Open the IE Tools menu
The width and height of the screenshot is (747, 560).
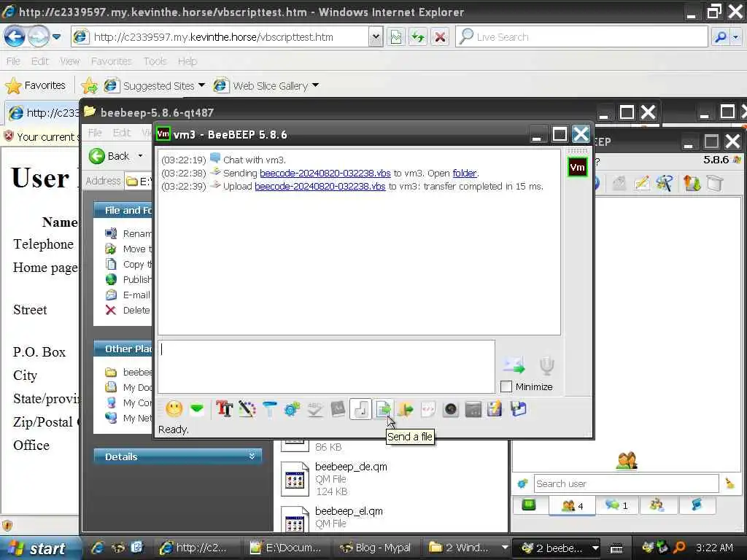[155, 61]
